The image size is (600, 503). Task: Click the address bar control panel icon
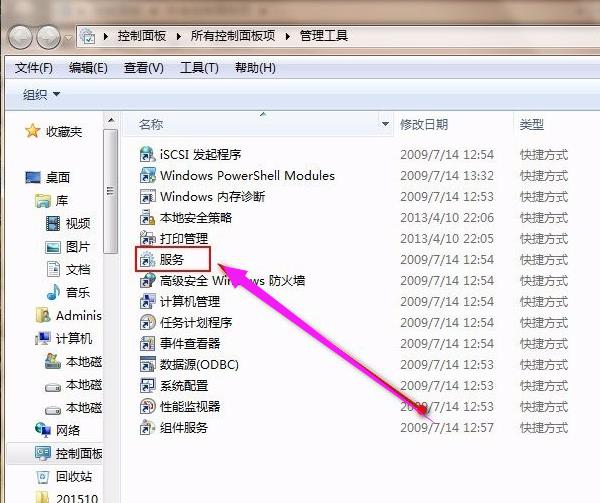click(88, 36)
